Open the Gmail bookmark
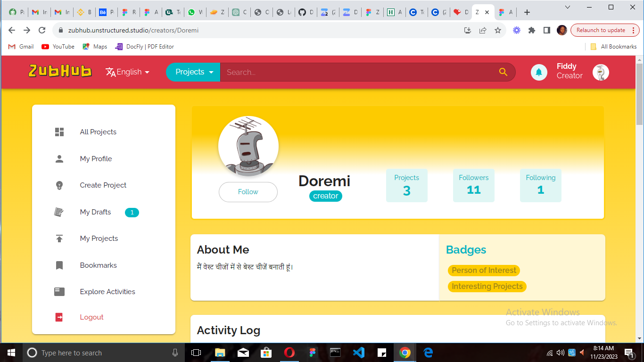The height and width of the screenshot is (362, 644). (21, 47)
